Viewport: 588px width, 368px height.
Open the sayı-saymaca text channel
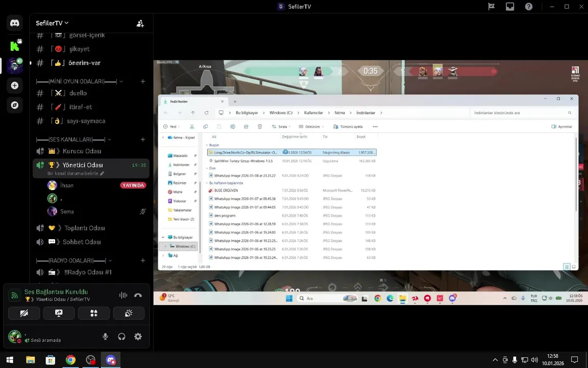click(91, 121)
